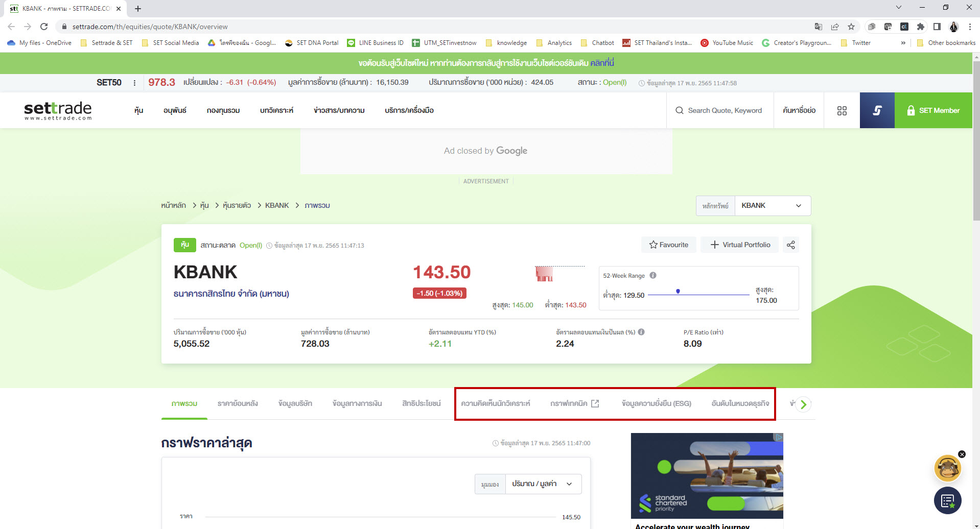Reveal more tabs with the right chevron
This screenshot has height=529, width=980.
(x=803, y=404)
